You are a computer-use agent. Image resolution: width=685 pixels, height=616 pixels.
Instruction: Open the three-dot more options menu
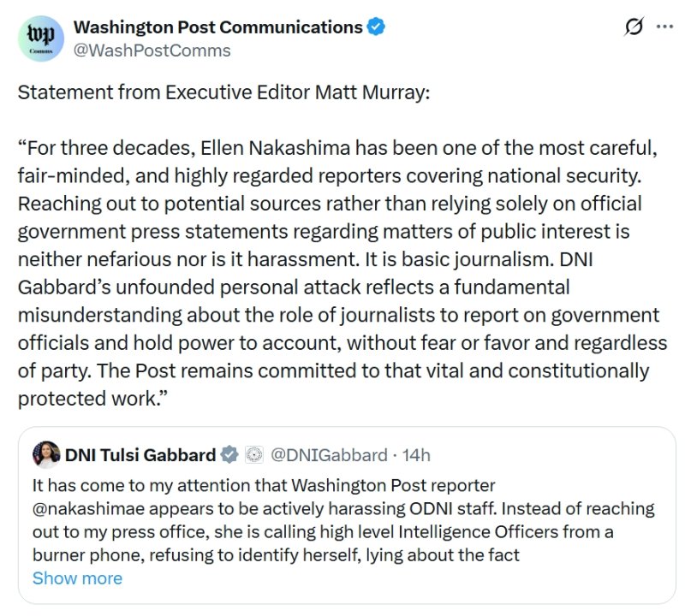664,27
